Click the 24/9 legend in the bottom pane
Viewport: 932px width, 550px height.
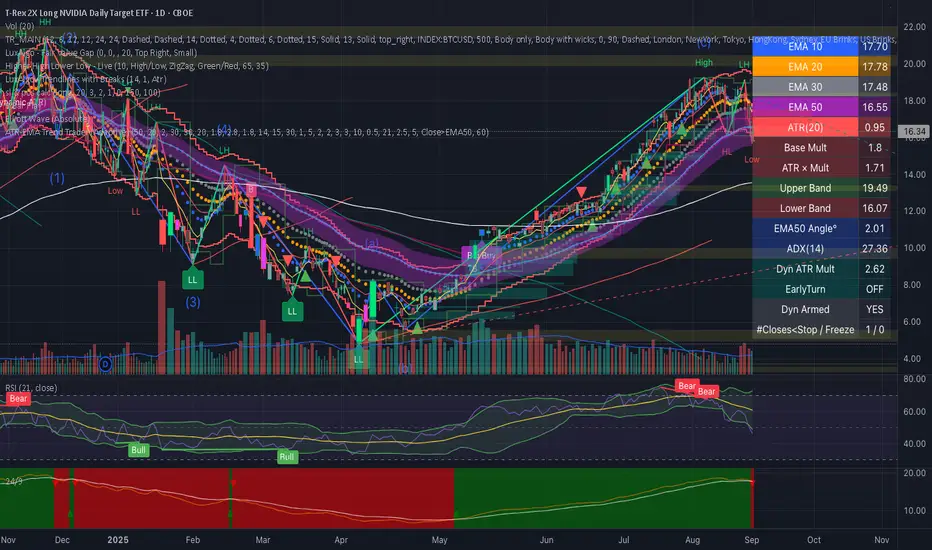(14, 480)
